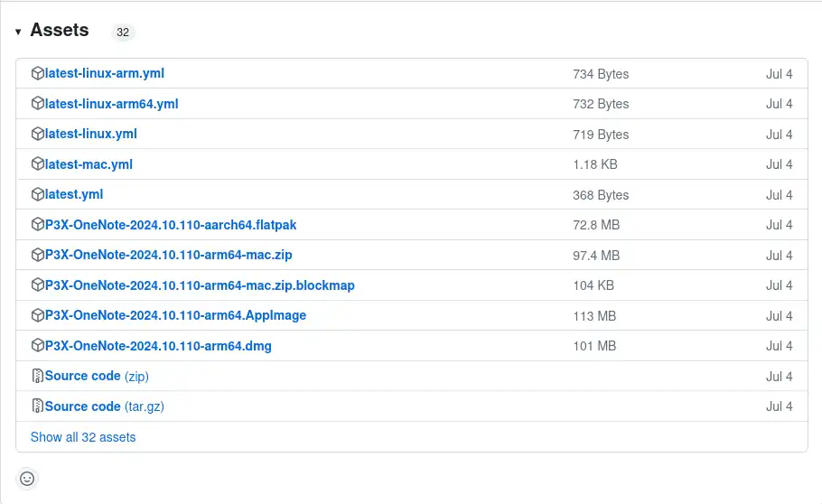Download the latest.yml file
Viewport: 822px width, 504px height.
[74, 194]
